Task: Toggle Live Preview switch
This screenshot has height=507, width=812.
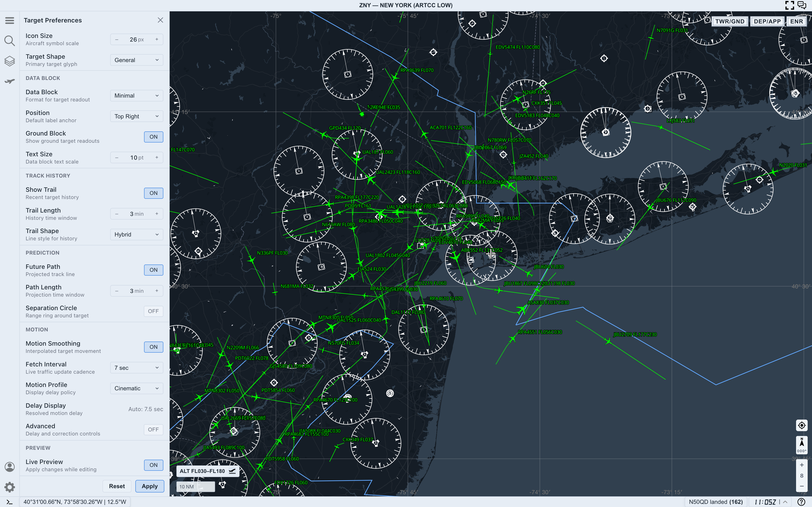Action: coord(154,465)
